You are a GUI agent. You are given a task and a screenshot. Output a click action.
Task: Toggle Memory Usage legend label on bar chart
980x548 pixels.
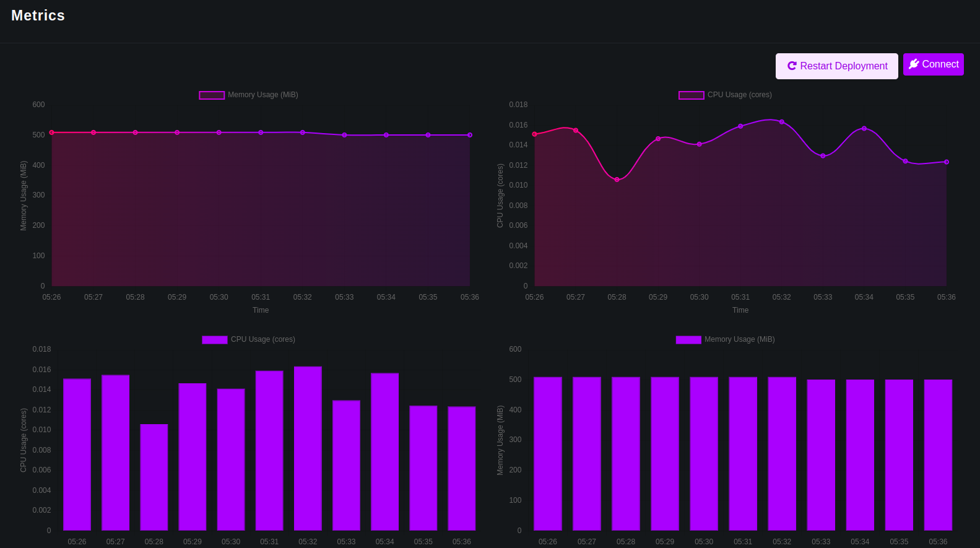tap(739, 339)
